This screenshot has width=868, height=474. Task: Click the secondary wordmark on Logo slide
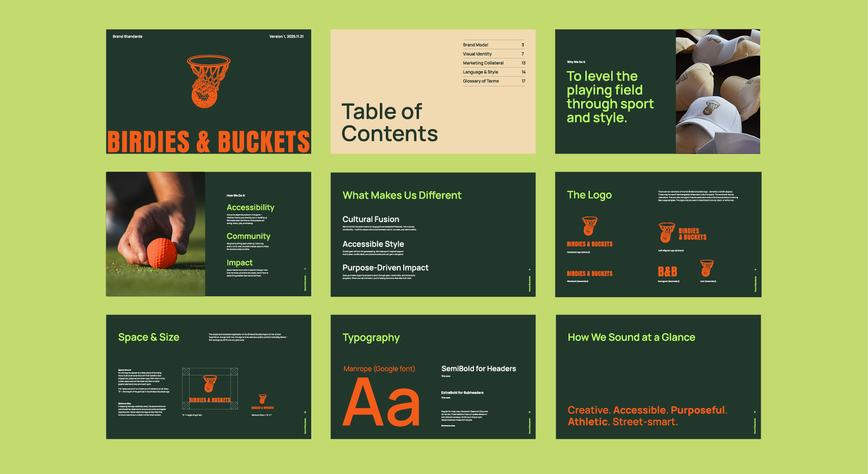click(589, 274)
